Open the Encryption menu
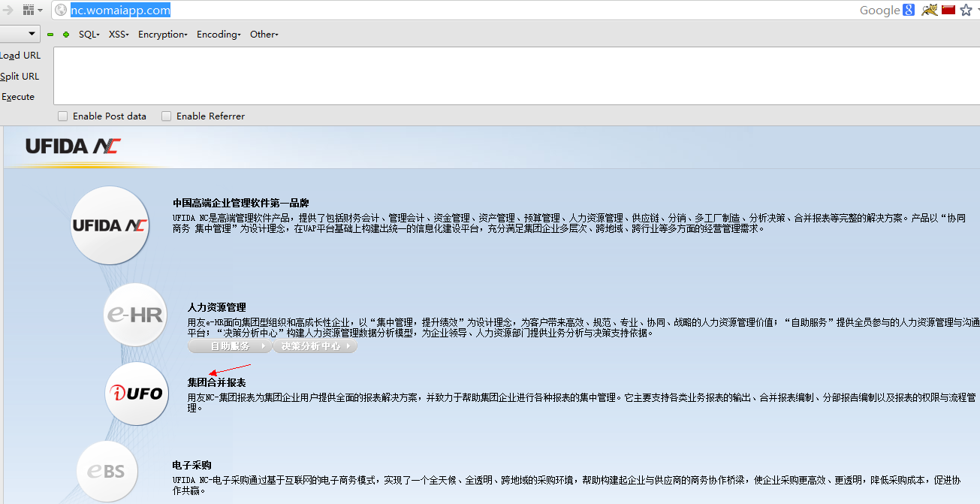Screen dimensions: 980x504 click(163, 35)
